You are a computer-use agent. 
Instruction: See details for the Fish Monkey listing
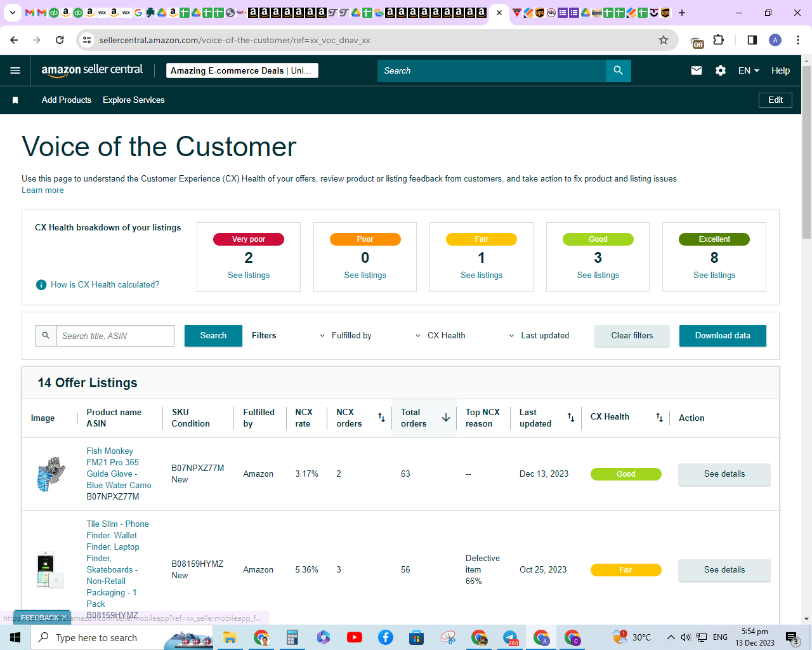[724, 474]
